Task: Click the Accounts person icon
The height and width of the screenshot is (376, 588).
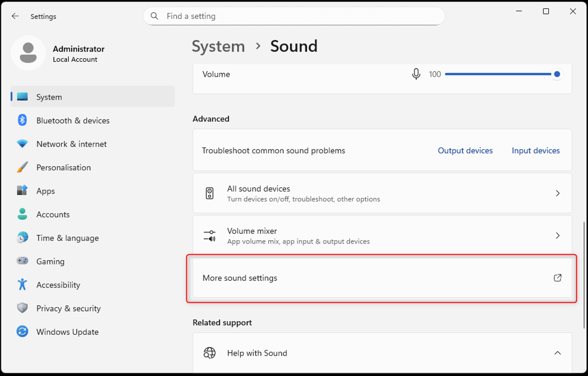Action: [x=22, y=214]
